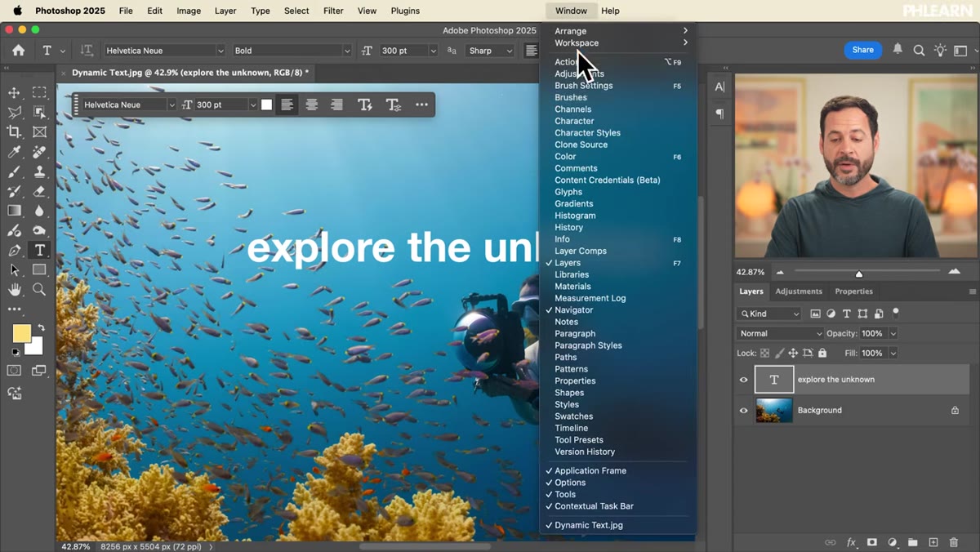
Task: Select the Rectangular Marquee tool
Action: pyautogui.click(x=39, y=92)
